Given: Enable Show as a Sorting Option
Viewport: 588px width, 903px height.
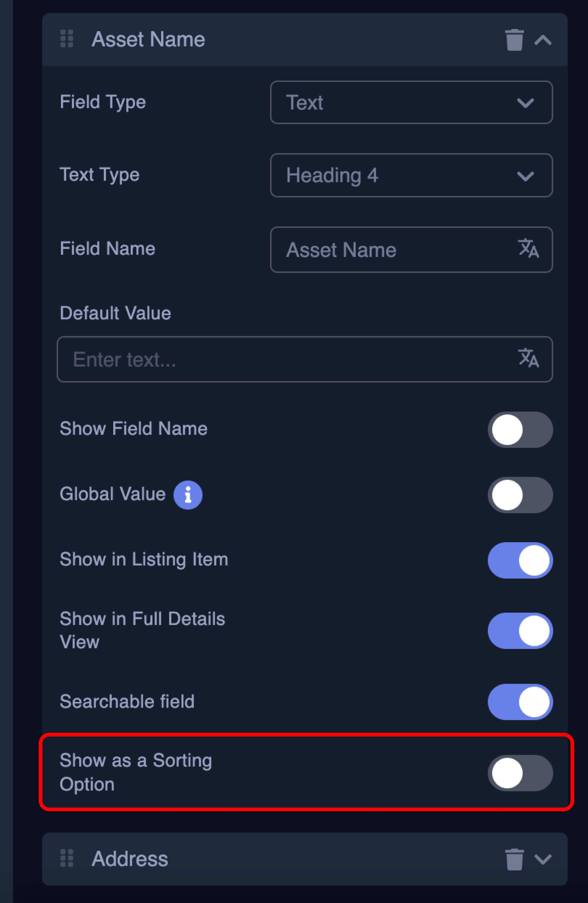Looking at the screenshot, I should click(x=520, y=773).
